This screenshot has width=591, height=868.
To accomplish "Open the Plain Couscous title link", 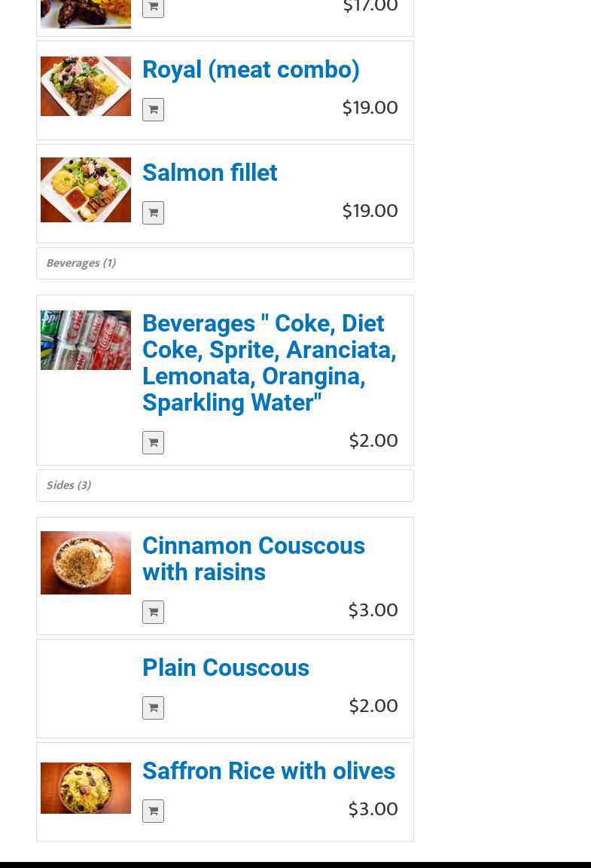I will tap(225, 668).
